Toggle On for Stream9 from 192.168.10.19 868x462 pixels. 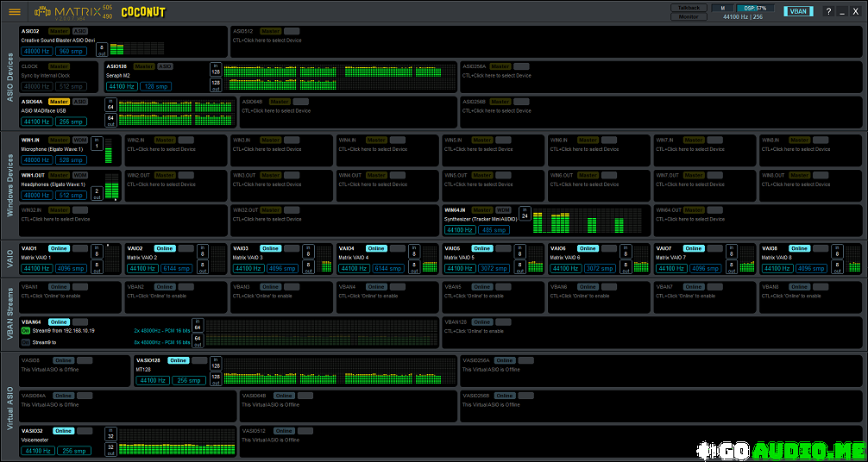[26, 330]
